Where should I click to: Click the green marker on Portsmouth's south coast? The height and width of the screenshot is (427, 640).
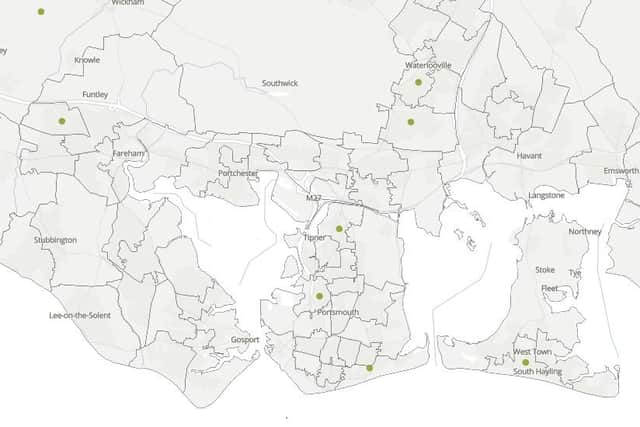(369, 368)
